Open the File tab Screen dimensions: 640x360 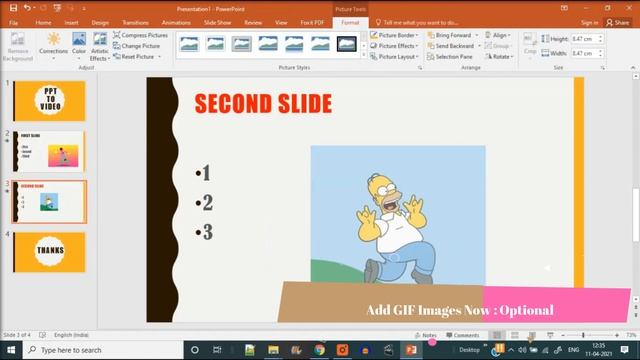13,22
